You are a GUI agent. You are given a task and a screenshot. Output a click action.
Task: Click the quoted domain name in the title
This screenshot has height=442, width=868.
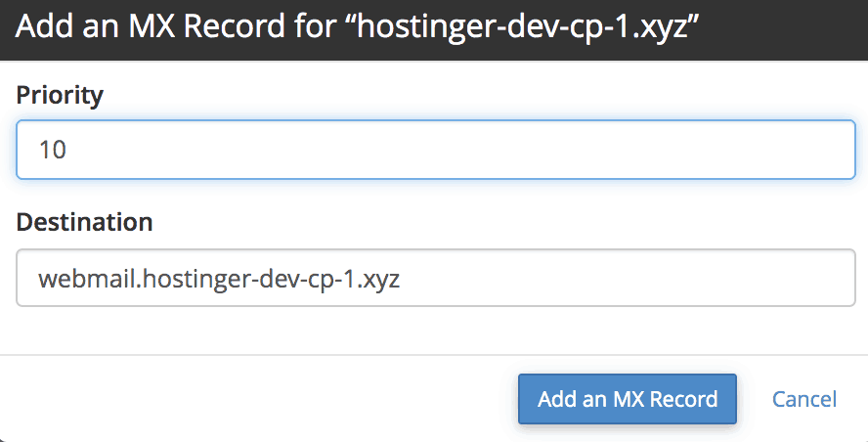coord(530,26)
